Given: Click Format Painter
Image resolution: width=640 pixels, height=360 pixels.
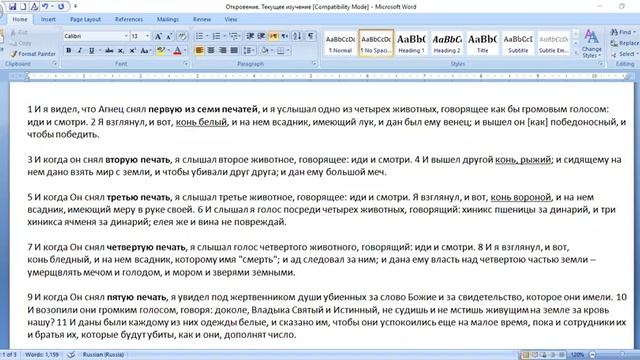Looking at the screenshot, I should point(33,54).
